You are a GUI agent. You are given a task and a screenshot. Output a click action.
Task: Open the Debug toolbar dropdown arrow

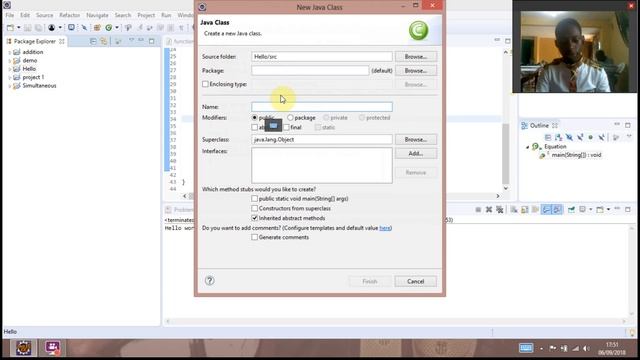point(60,27)
